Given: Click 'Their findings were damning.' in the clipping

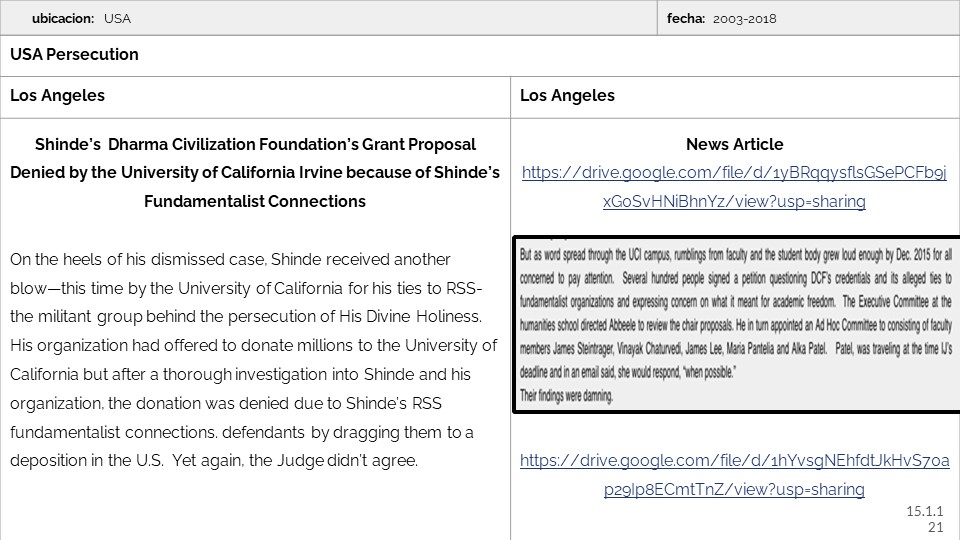Looking at the screenshot, I should [567, 396].
